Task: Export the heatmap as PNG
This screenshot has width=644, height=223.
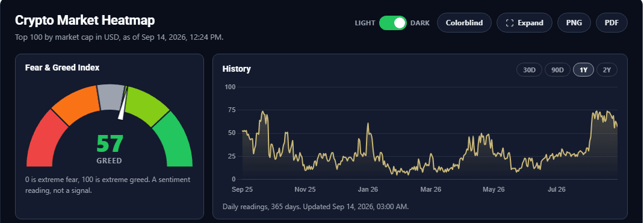Action: [x=574, y=23]
